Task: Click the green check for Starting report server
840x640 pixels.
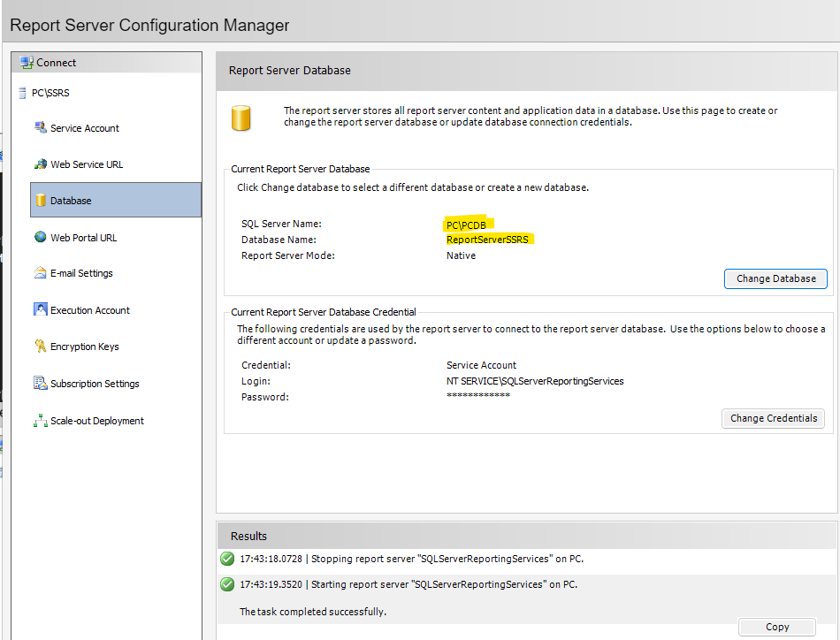Action: [x=227, y=584]
